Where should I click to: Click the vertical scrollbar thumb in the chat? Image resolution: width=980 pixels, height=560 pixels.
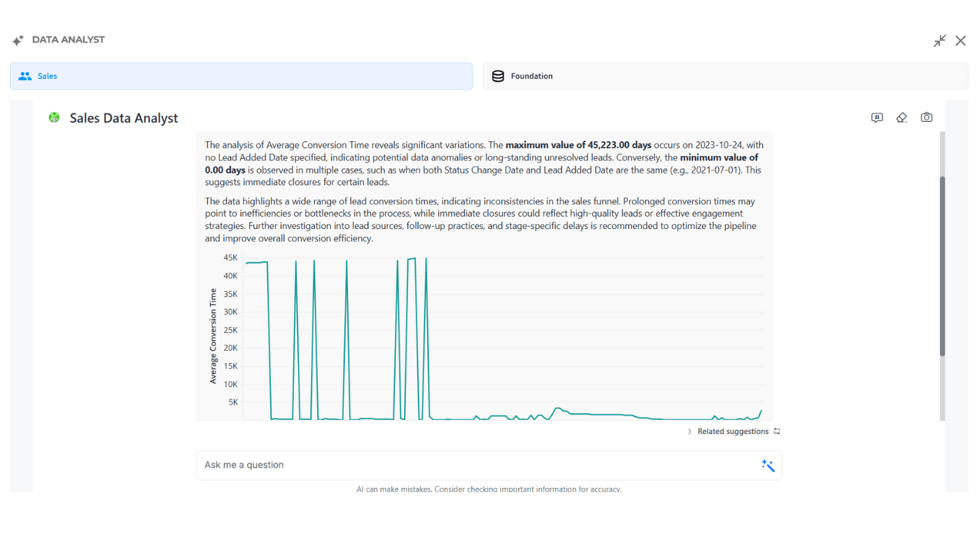click(941, 266)
